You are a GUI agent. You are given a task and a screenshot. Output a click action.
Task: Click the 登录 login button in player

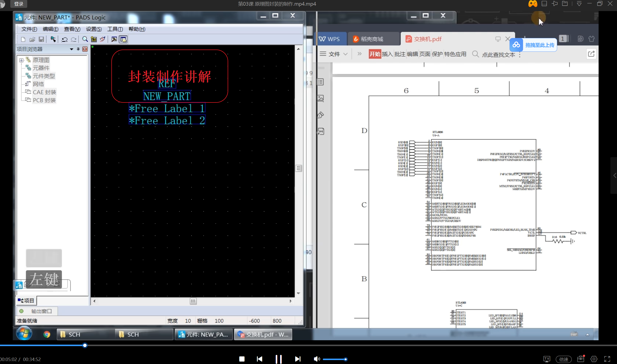pyautogui.click(x=19, y=4)
